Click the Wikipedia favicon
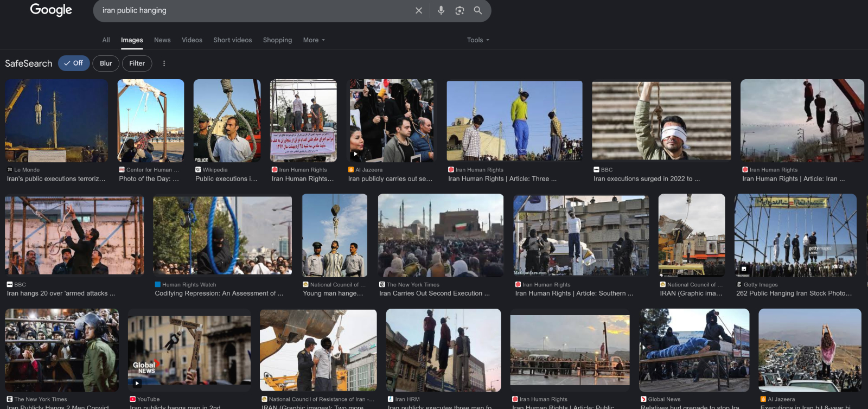This screenshot has height=409, width=868. tap(198, 170)
